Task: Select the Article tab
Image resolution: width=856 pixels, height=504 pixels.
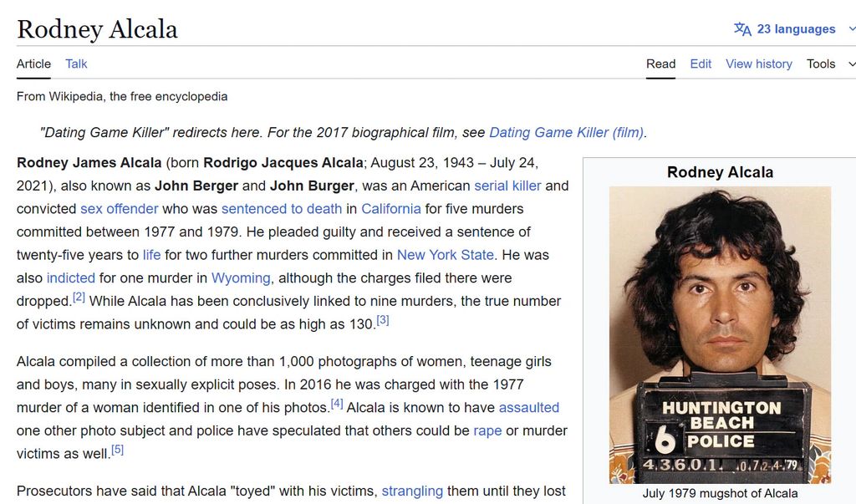Action: 33,64
